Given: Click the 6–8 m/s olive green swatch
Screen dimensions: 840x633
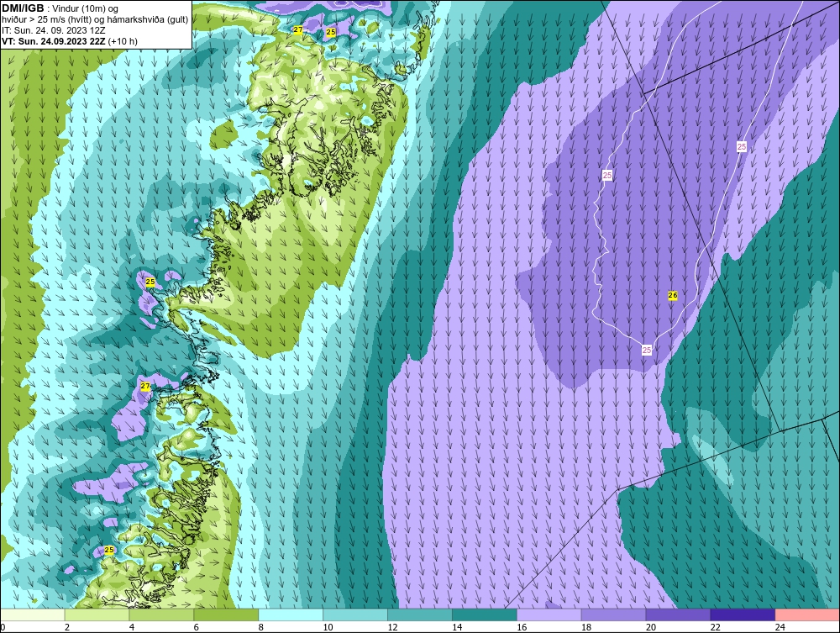Looking at the screenshot, I should tap(226, 615).
